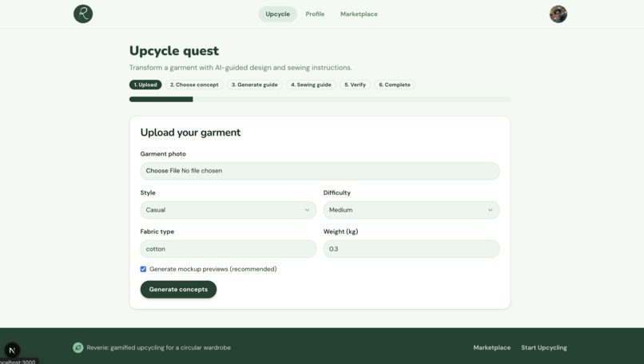Select the 2. Choose concept step
644x364 pixels.
194,85
